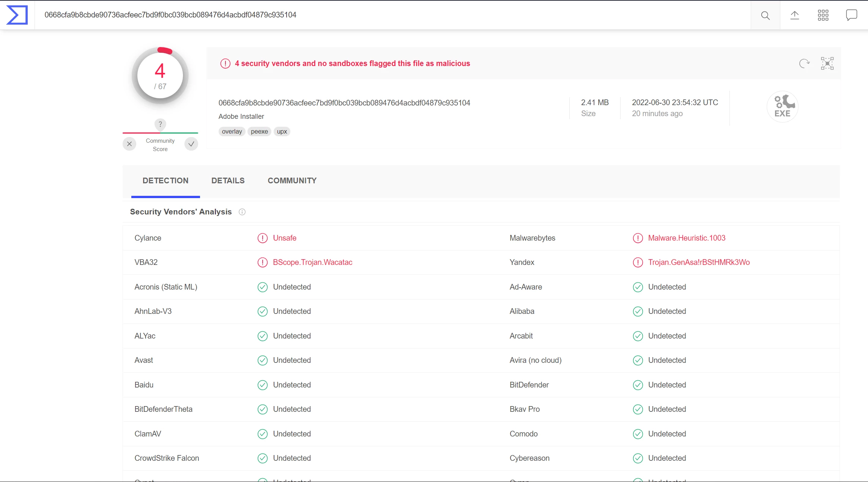The height and width of the screenshot is (482, 868).
Task: Vote malicious with community X button
Action: 129,144
